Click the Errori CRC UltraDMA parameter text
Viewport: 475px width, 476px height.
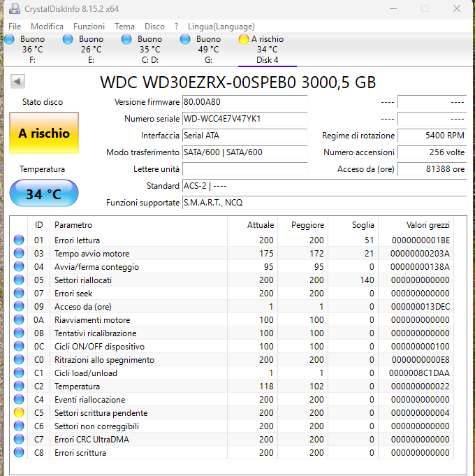pos(92,439)
